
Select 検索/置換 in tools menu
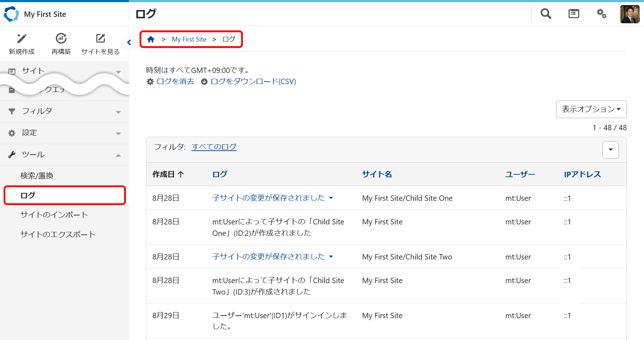pos(37,176)
